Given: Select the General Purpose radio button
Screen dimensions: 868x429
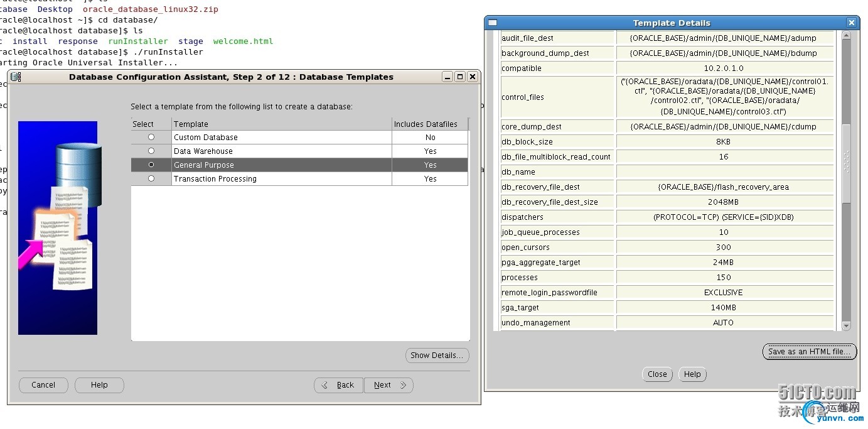Looking at the screenshot, I should click(151, 165).
